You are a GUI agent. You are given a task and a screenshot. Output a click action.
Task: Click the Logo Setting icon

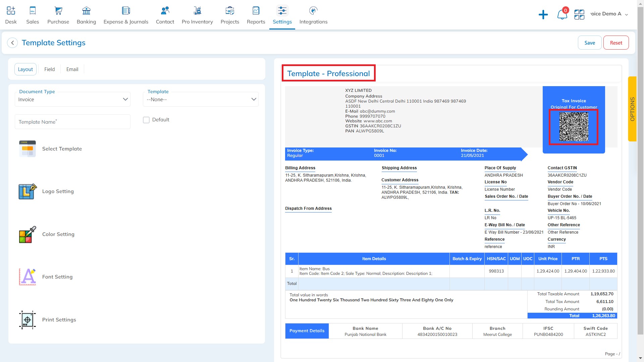point(27,191)
